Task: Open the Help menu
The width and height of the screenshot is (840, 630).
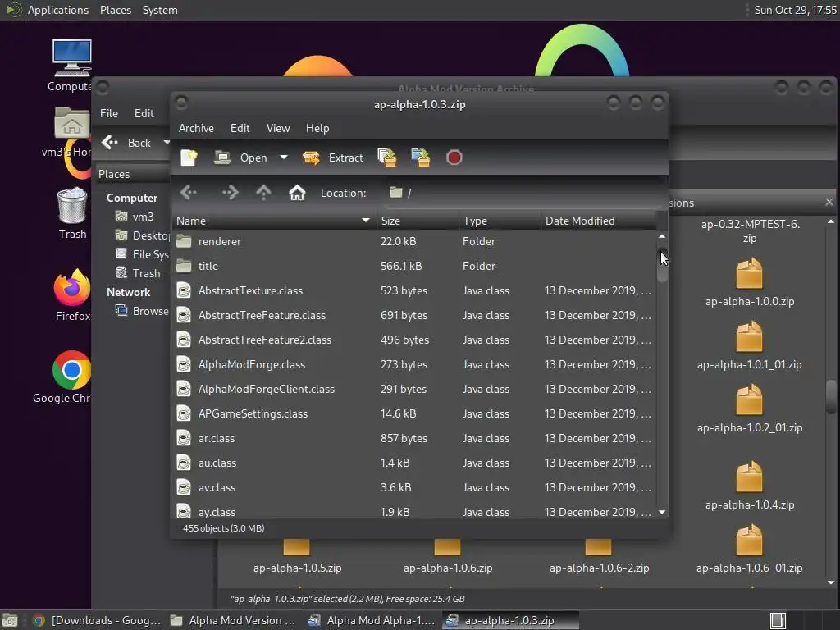Action: pos(317,128)
